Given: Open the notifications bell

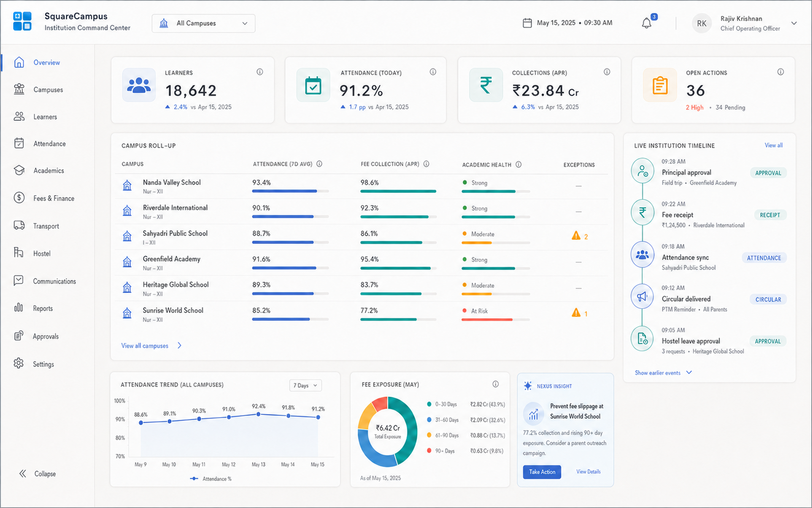Looking at the screenshot, I should [x=646, y=23].
